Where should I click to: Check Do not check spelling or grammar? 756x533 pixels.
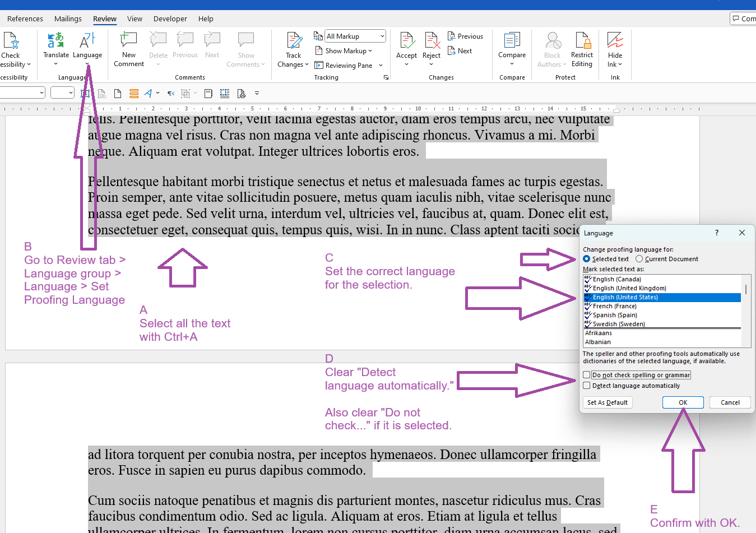[587, 375]
